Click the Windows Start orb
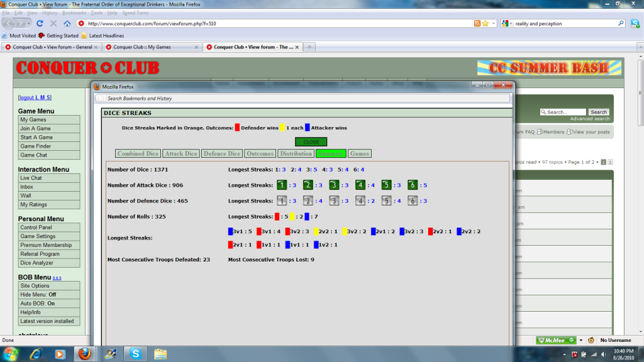644x362 pixels. pos(10,354)
